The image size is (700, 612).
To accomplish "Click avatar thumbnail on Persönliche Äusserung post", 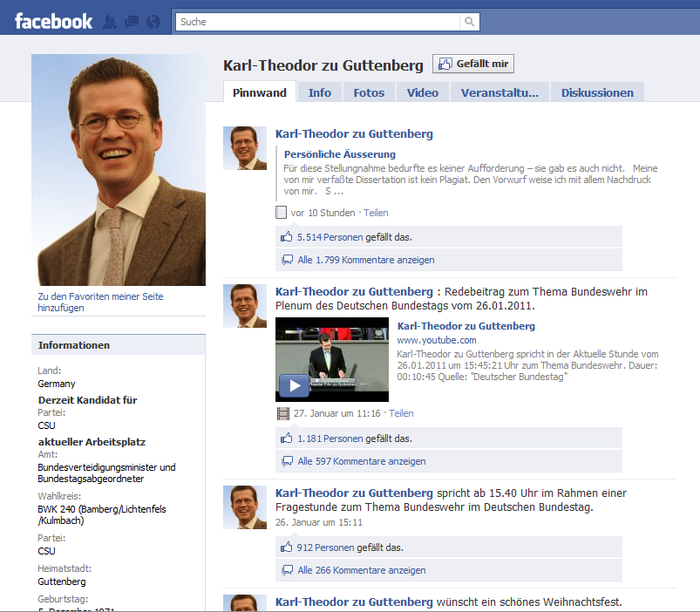I will click(245, 148).
